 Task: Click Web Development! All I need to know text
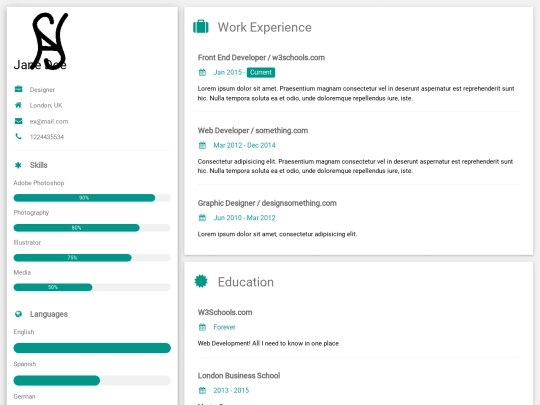point(268,343)
